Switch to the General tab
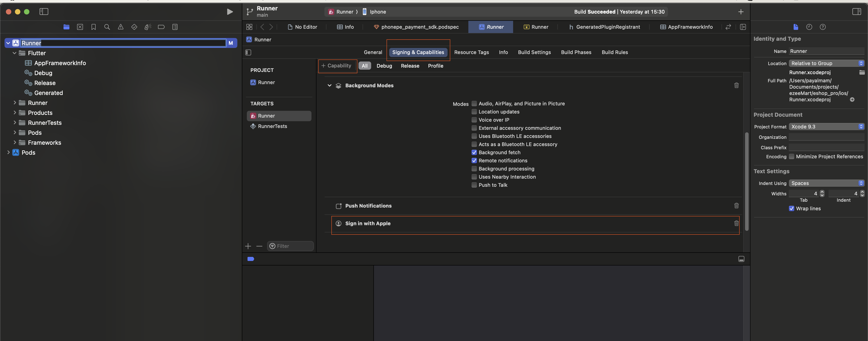868x341 pixels. (x=373, y=52)
